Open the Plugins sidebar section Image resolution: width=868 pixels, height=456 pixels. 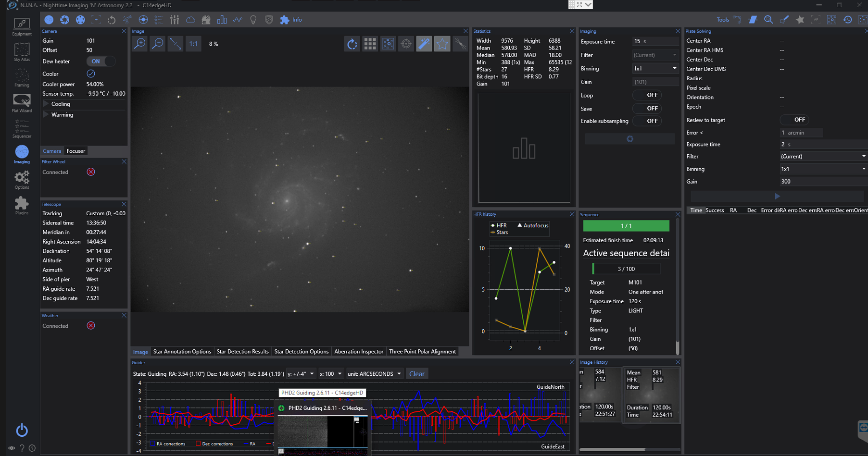[22, 205]
